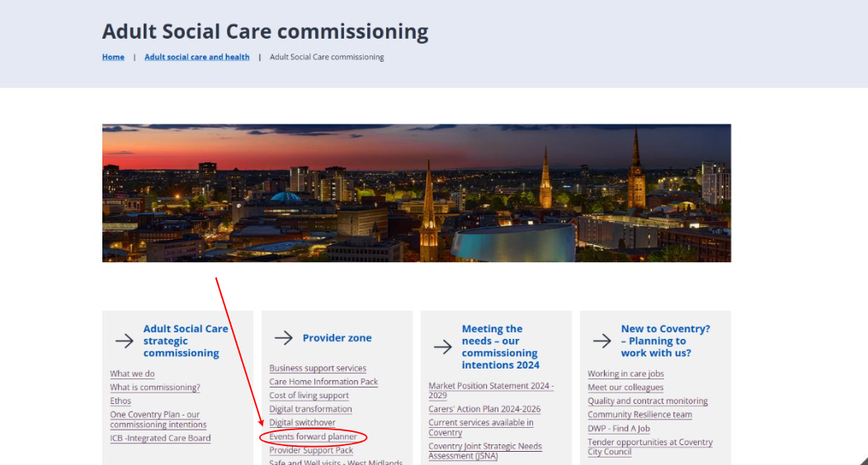868x465 pixels.
Task: Open Events forward planner link
Action: pyautogui.click(x=314, y=437)
